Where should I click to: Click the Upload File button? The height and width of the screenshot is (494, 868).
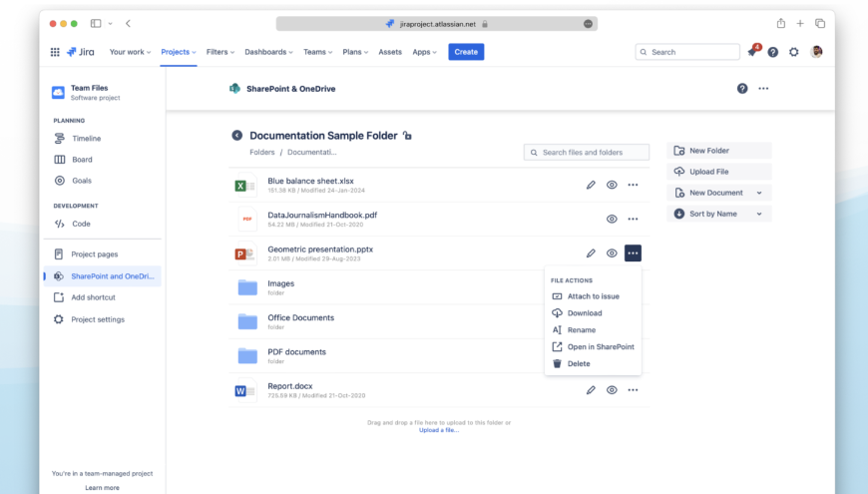coord(719,172)
